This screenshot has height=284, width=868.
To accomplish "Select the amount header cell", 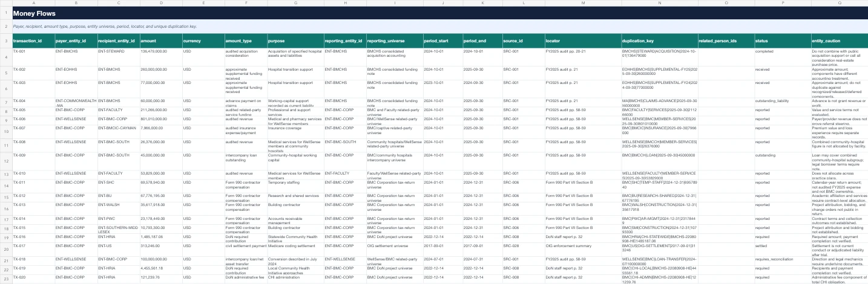I will [x=160, y=41].
